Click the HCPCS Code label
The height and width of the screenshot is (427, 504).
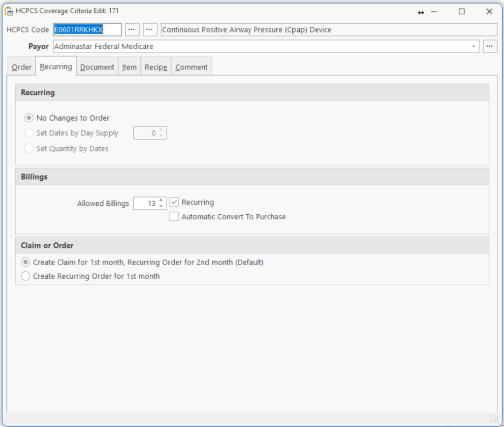[28, 30]
